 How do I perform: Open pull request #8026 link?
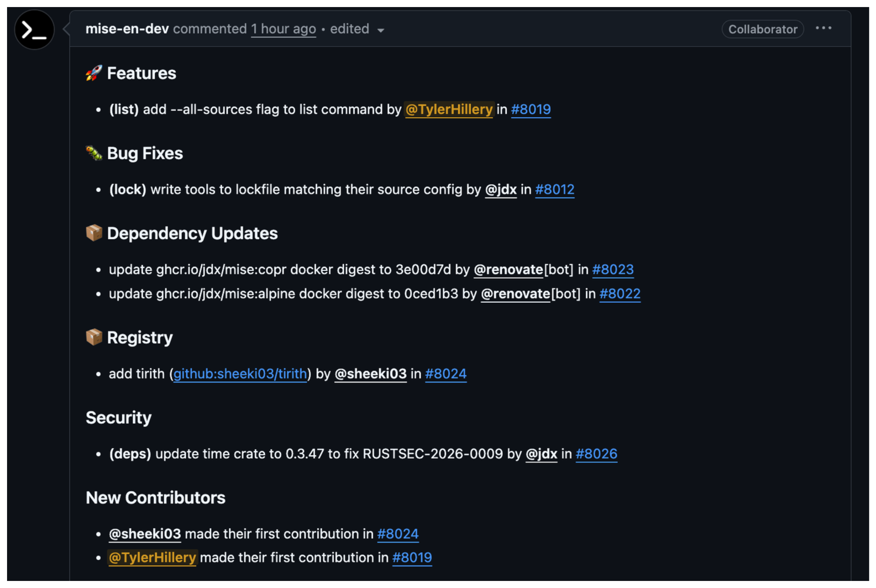point(596,454)
